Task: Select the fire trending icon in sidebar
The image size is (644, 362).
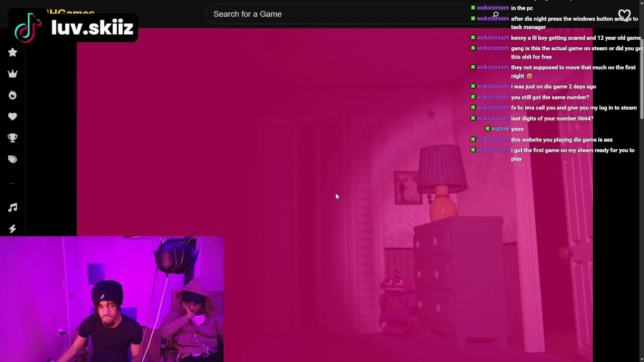Action: (x=13, y=95)
